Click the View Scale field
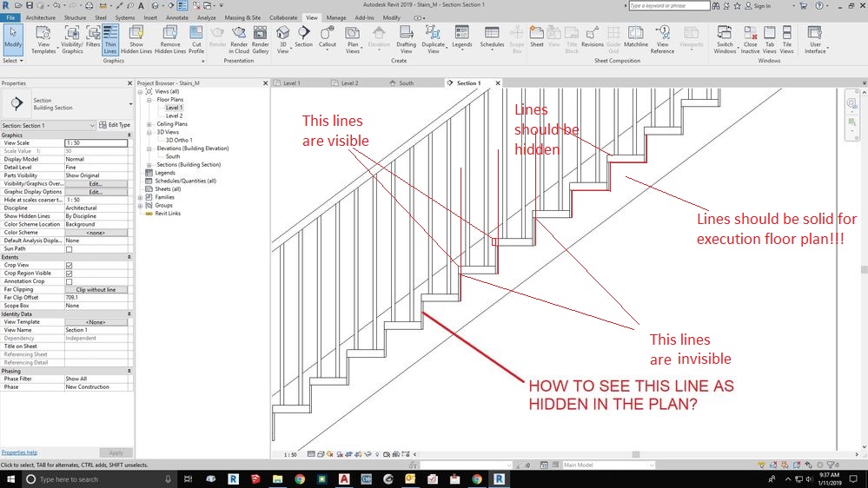The height and width of the screenshot is (488, 868). pos(96,142)
